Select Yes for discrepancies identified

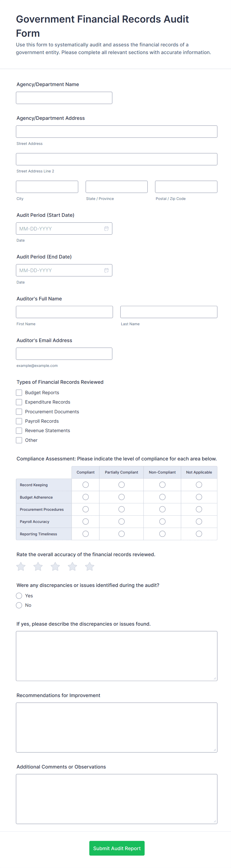(19, 596)
